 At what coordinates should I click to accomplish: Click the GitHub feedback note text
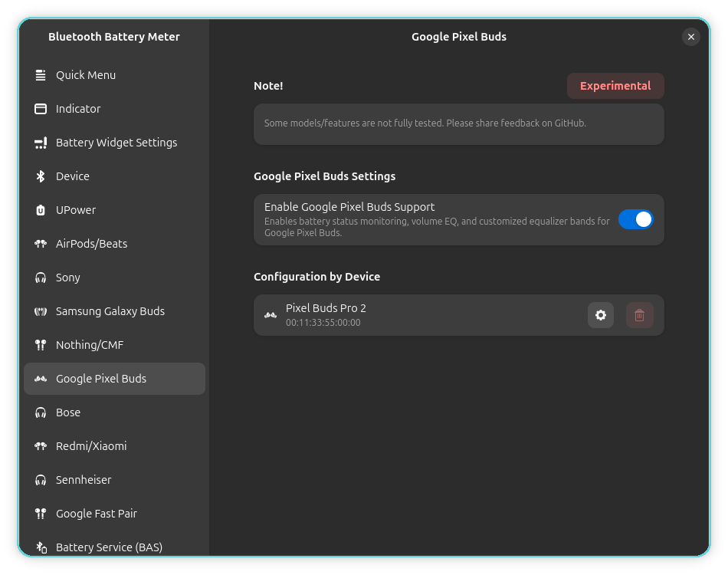(x=425, y=123)
